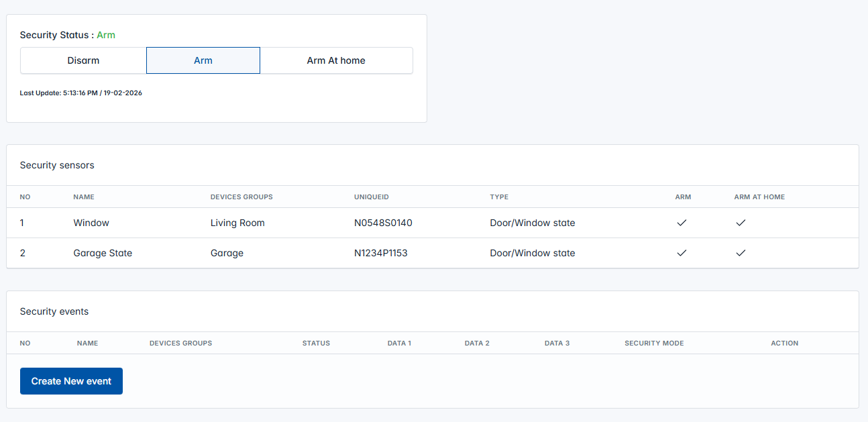Click the UNIQUEID column header
The height and width of the screenshot is (422, 868).
tap(372, 197)
